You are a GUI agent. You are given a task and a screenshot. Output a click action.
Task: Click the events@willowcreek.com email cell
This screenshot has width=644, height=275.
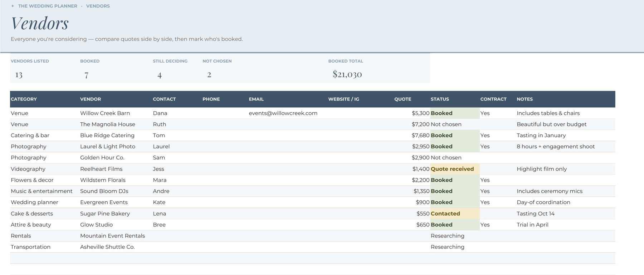[283, 113]
